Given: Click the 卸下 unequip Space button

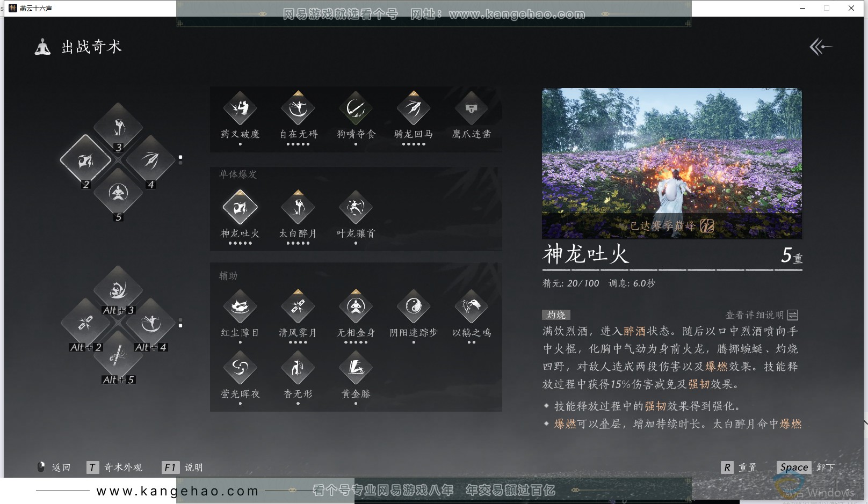Looking at the screenshot, I should pos(806,468).
